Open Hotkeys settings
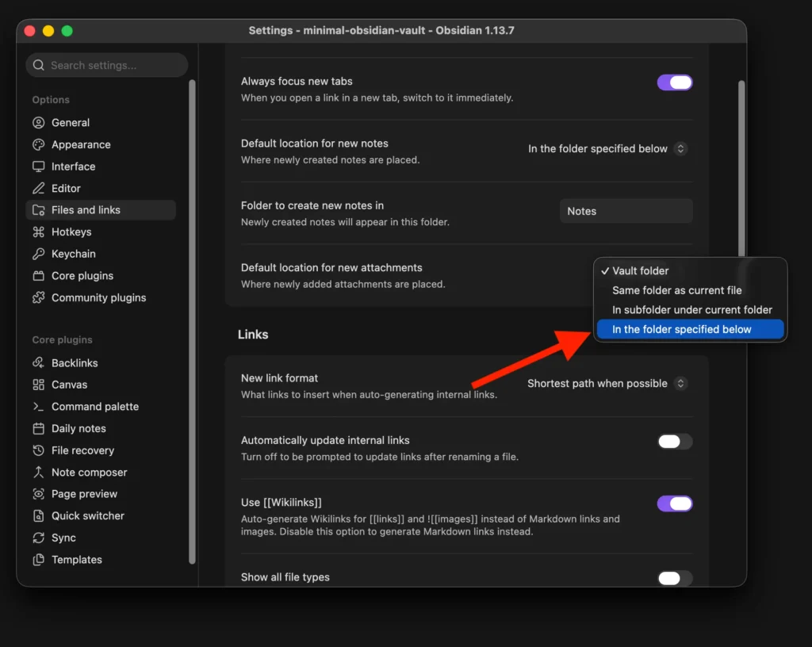Screen dimensions: 812x647 (x=101, y=232)
